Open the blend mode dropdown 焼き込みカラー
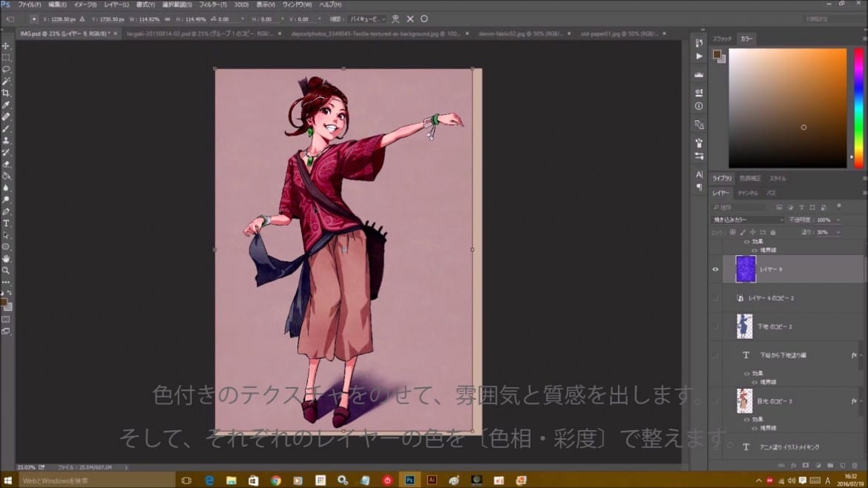Image resolution: width=868 pixels, height=488 pixels. coord(748,220)
